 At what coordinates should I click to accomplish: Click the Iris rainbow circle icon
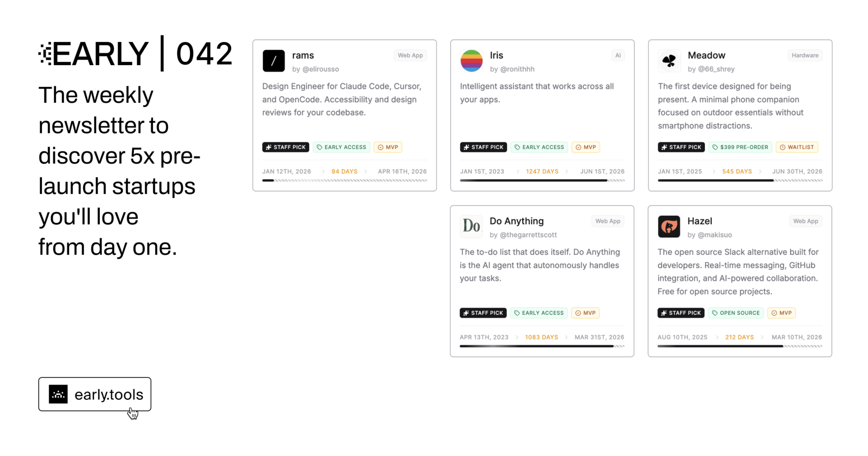tap(471, 61)
